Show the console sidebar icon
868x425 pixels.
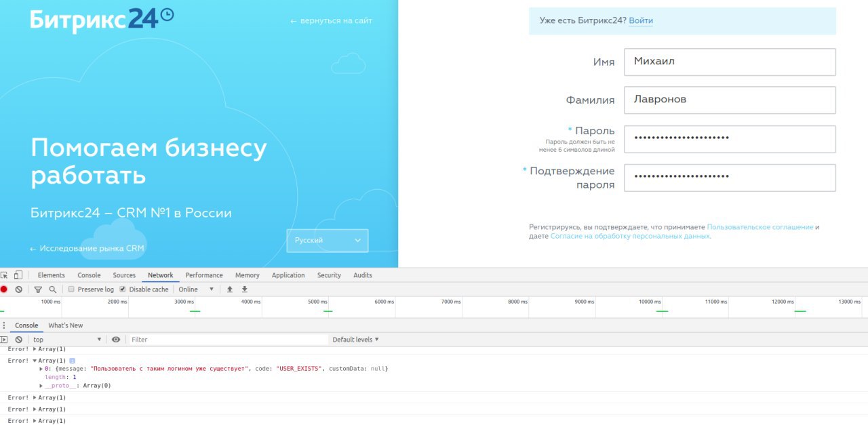4,340
